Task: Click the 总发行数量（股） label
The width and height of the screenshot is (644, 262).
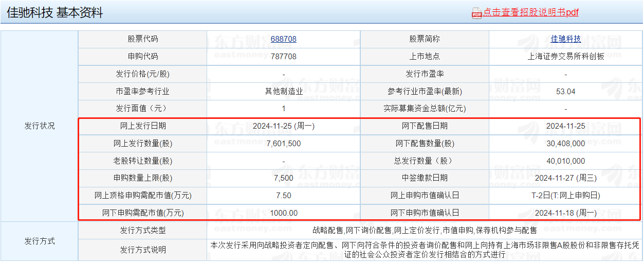Action: click(x=425, y=161)
